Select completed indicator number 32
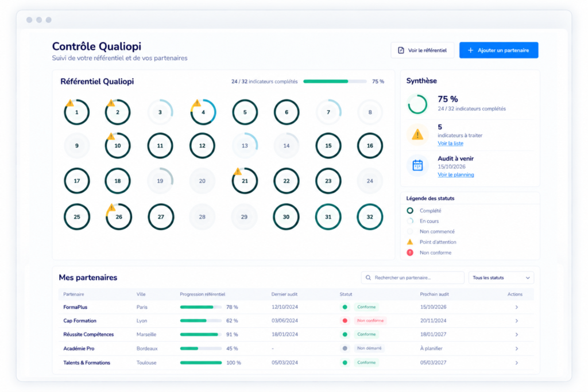The image size is (588, 392). click(370, 216)
